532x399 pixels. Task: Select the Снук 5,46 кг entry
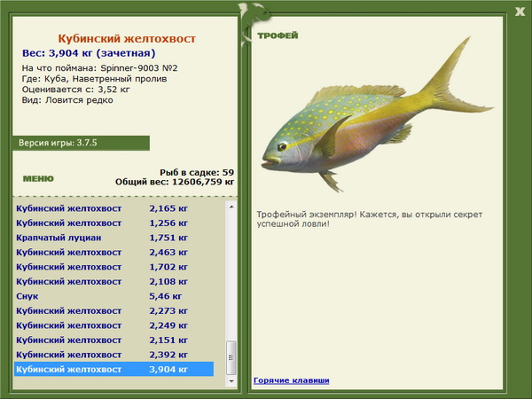tap(98, 296)
